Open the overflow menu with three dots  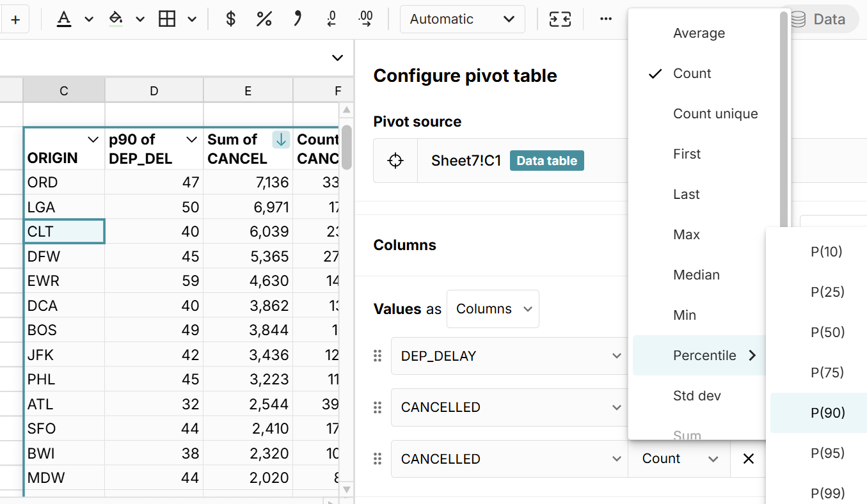click(x=605, y=19)
